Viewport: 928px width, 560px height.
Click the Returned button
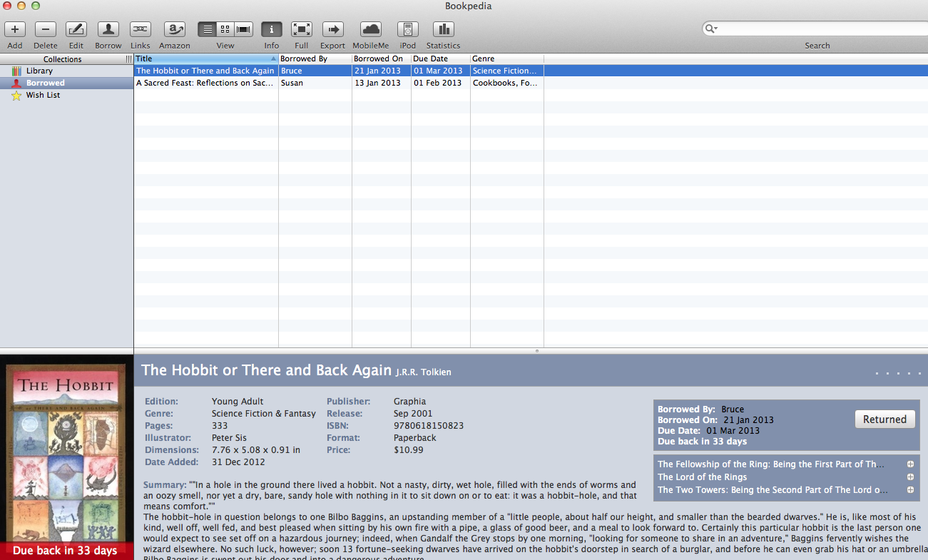coord(884,419)
